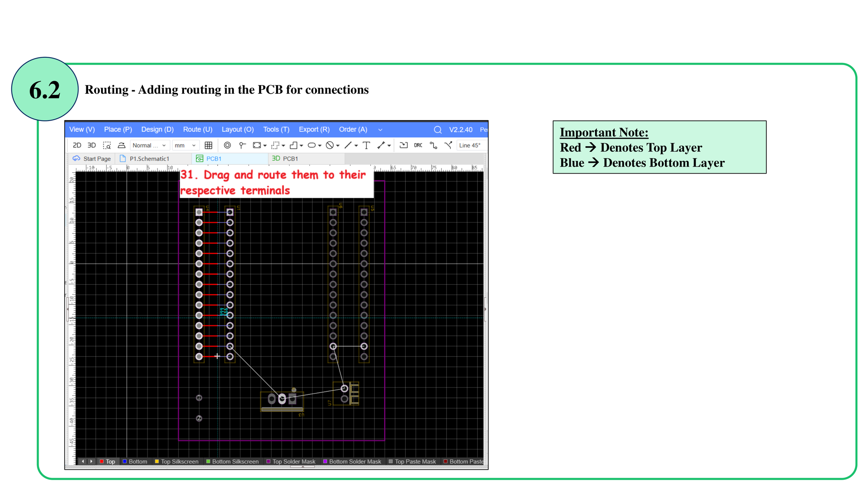This screenshot has height=488, width=868.
Task: Click the import changes from schematic icon
Action: click(x=404, y=145)
